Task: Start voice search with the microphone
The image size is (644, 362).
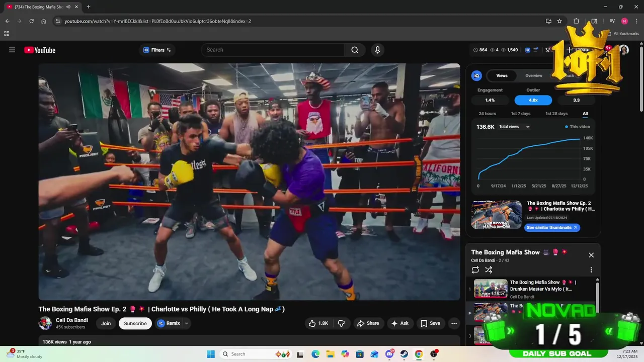Action: (x=377, y=50)
